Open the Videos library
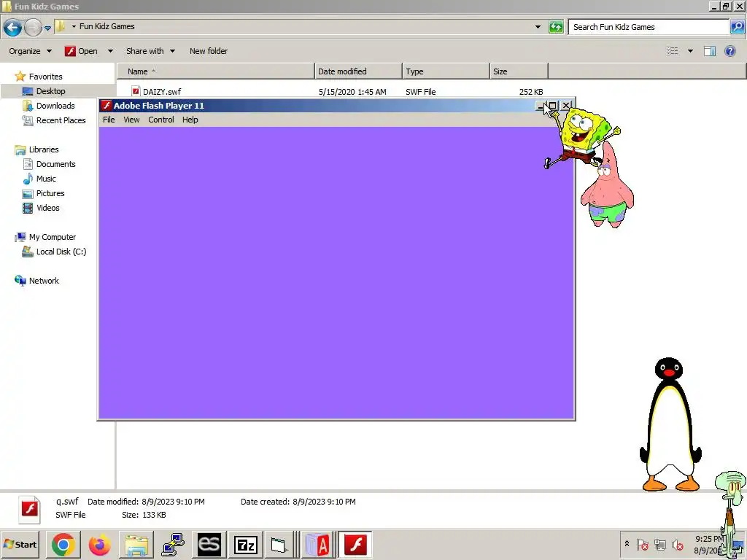 tap(41, 208)
